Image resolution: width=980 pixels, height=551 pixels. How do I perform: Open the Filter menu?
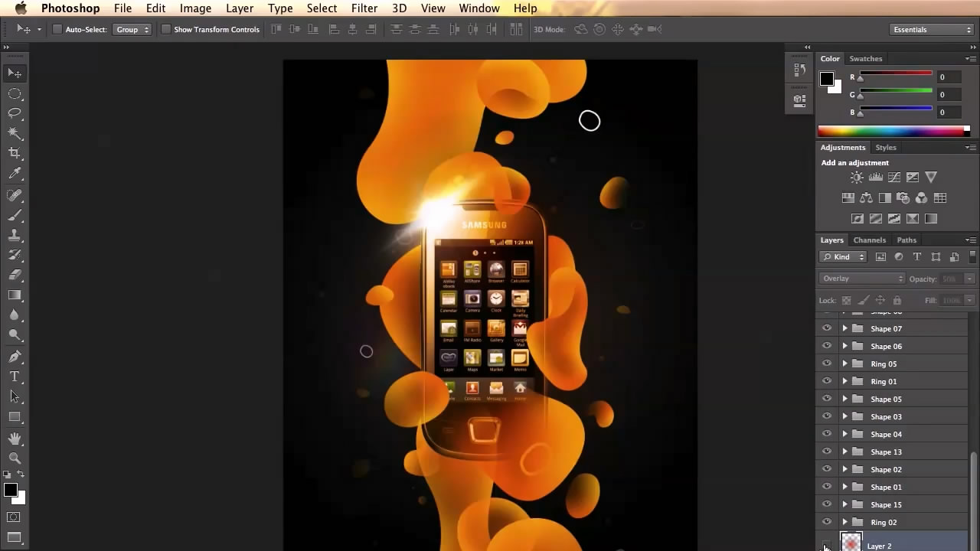364,8
